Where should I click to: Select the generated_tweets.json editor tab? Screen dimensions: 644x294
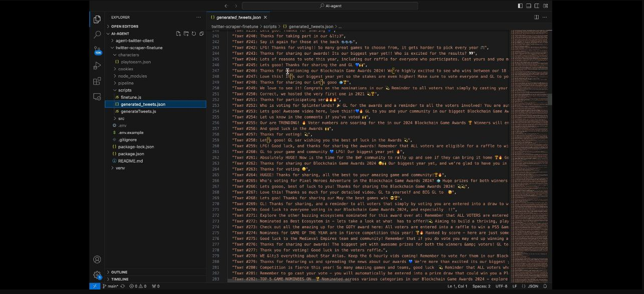coord(238,17)
